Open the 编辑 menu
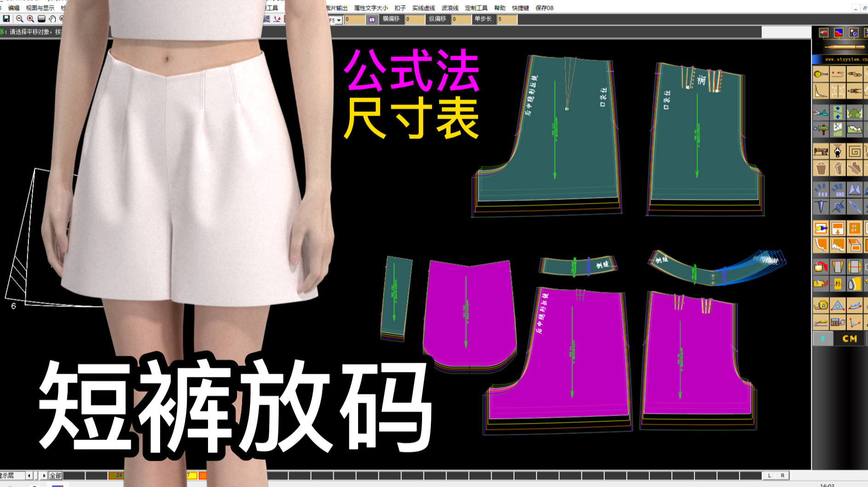 [x=14, y=8]
